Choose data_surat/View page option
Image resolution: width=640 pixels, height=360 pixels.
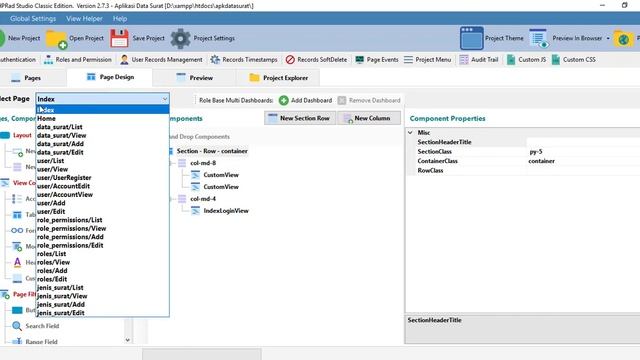pos(102,136)
